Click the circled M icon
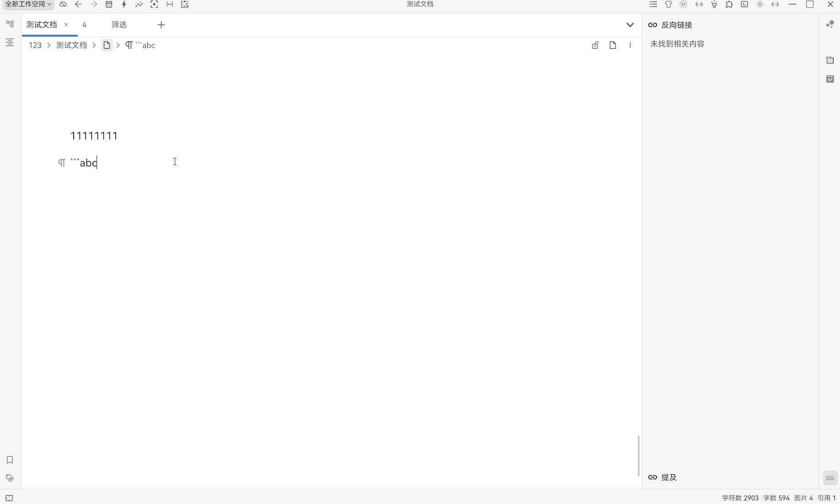The width and height of the screenshot is (840, 504). [684, 5]
